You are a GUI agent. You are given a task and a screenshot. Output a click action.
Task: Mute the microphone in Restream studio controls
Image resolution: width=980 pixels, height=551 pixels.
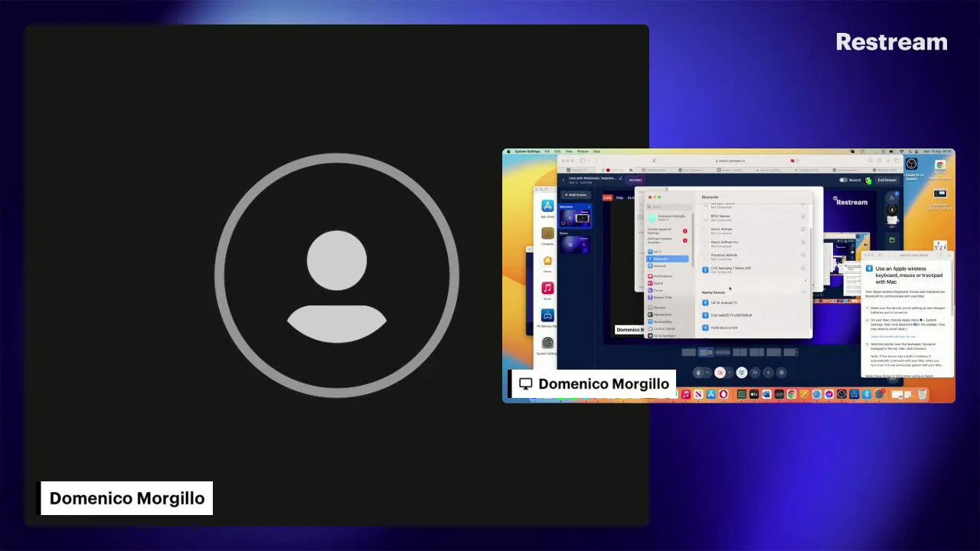click(x=698, y=373)
